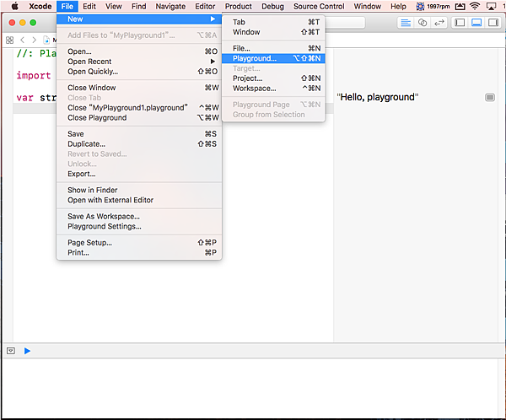
Task: Select Playground Settings... item
Action: (139, 226)
